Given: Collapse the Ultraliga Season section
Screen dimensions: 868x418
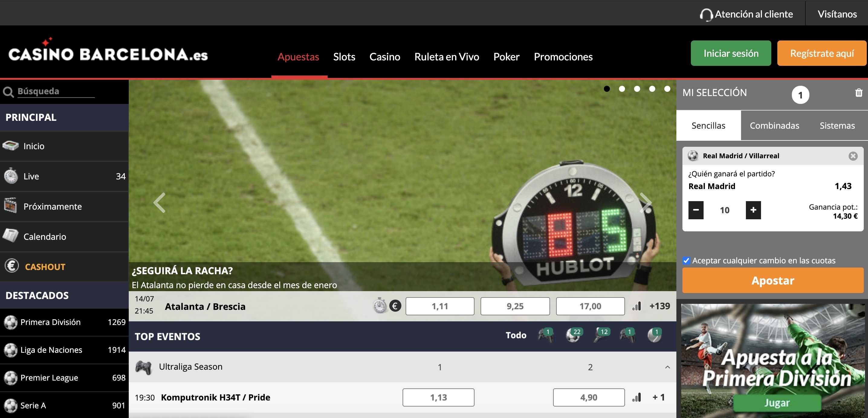Looking at the screenshot, I should 667,367.
